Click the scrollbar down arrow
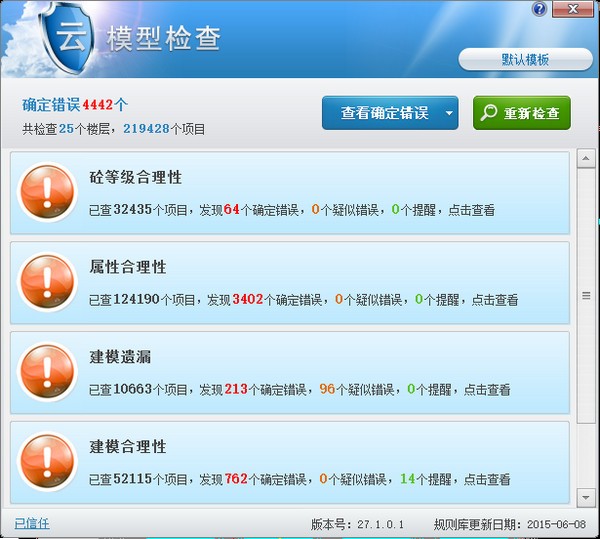 (x=586, y=497)
